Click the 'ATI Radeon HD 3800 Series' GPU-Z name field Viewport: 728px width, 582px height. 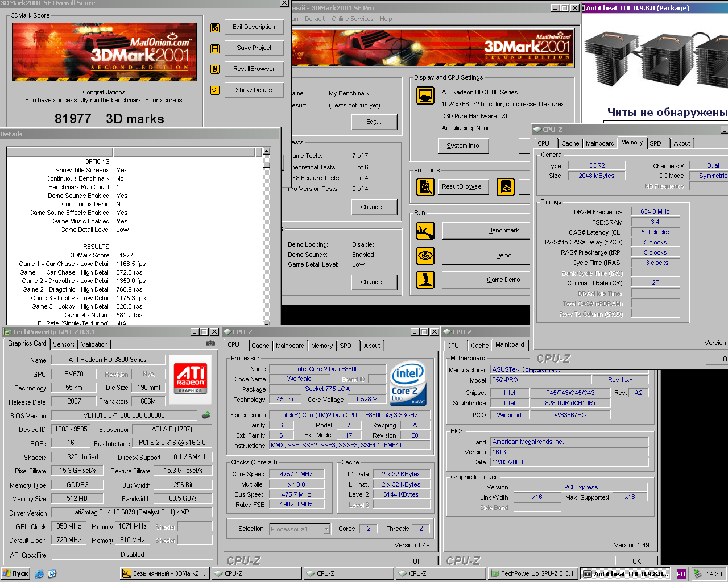click(108, 360)
